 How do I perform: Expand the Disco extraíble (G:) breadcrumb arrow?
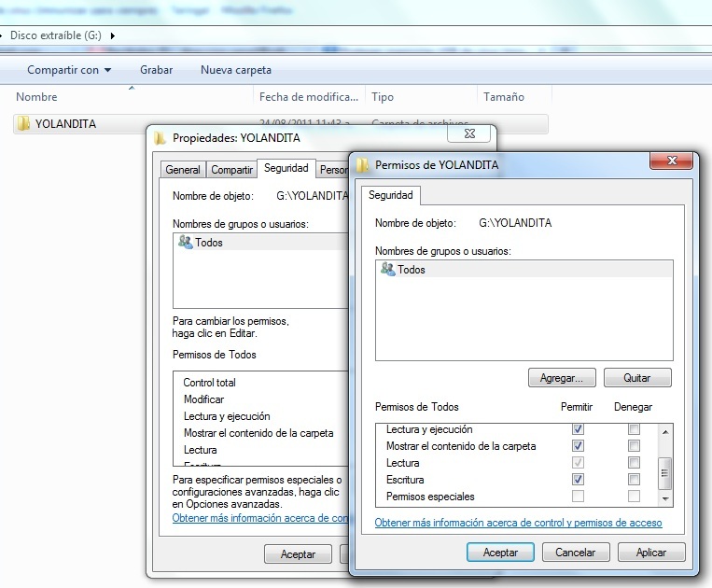(x=113, y=35)
